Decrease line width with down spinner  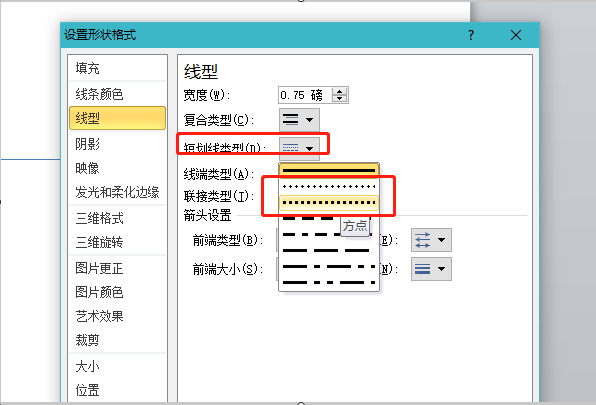point(339,99)
